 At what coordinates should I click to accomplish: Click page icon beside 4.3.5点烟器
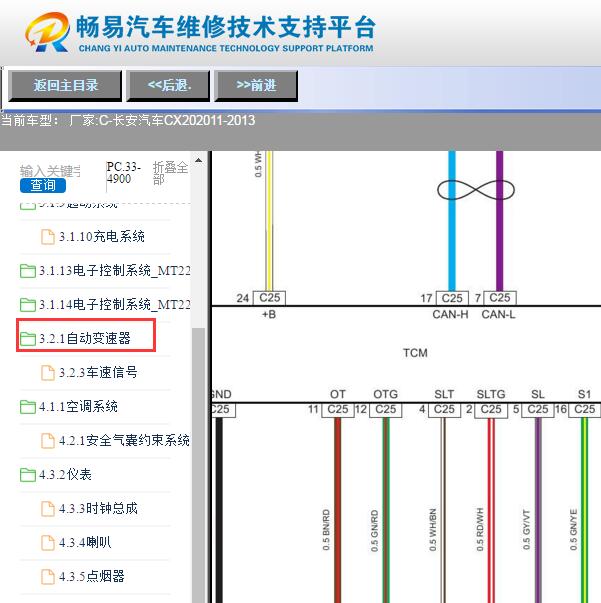pos(48,576)
